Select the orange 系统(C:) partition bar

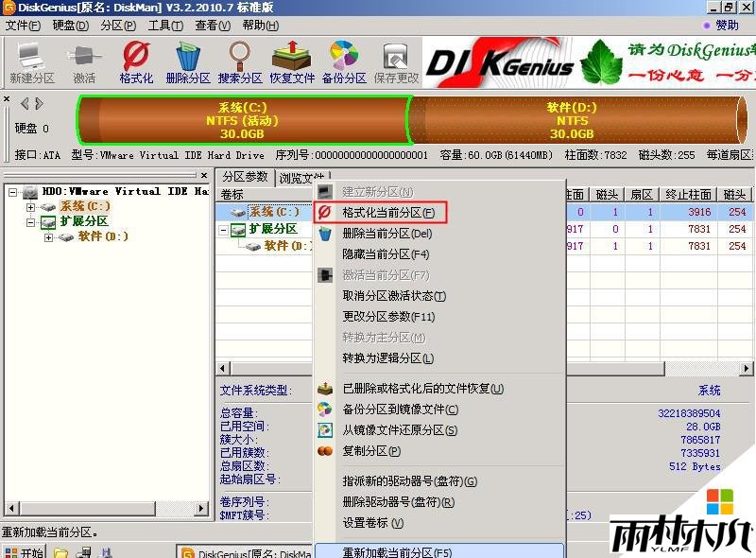242,120
